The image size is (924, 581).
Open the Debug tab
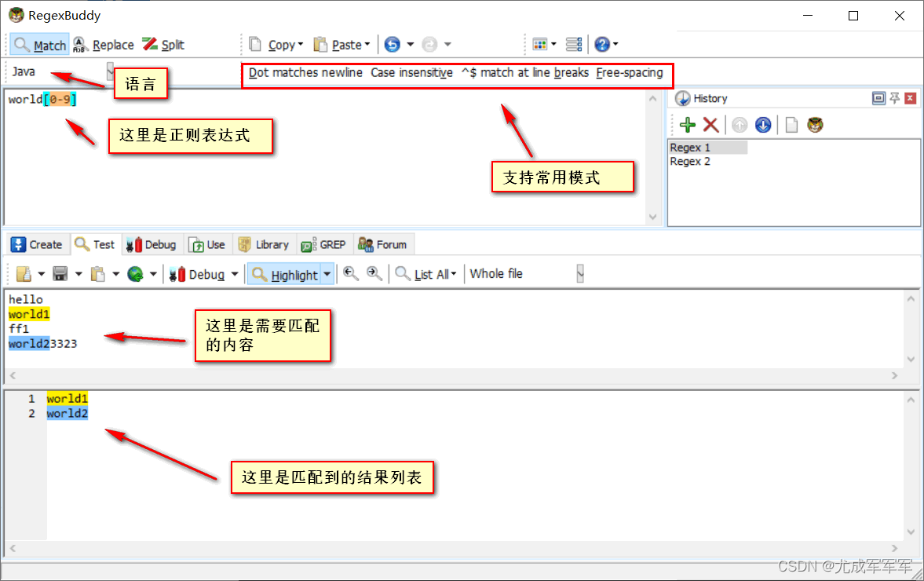(x=152, y=244)
